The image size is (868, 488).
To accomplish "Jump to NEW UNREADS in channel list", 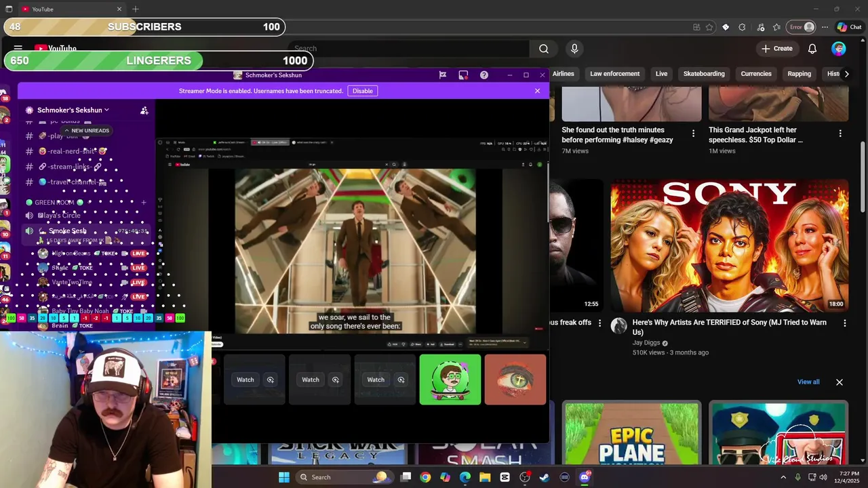I will click(87, 130).
